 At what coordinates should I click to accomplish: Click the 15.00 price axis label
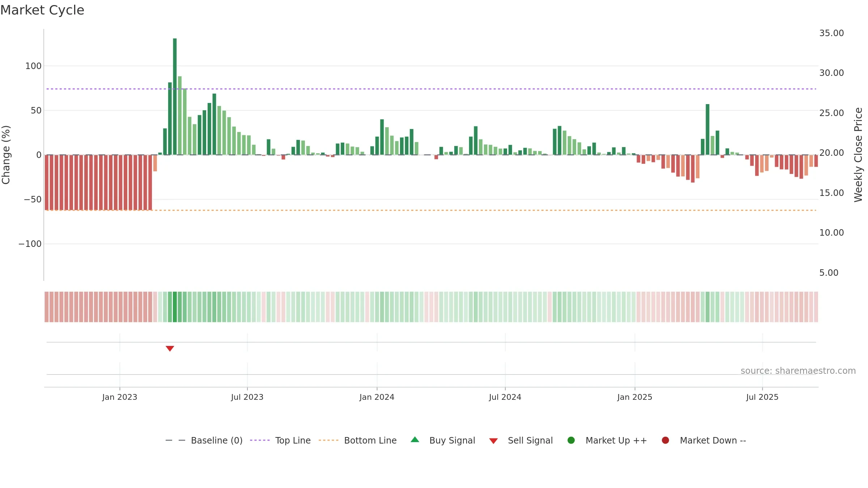[x=831, y=193]
